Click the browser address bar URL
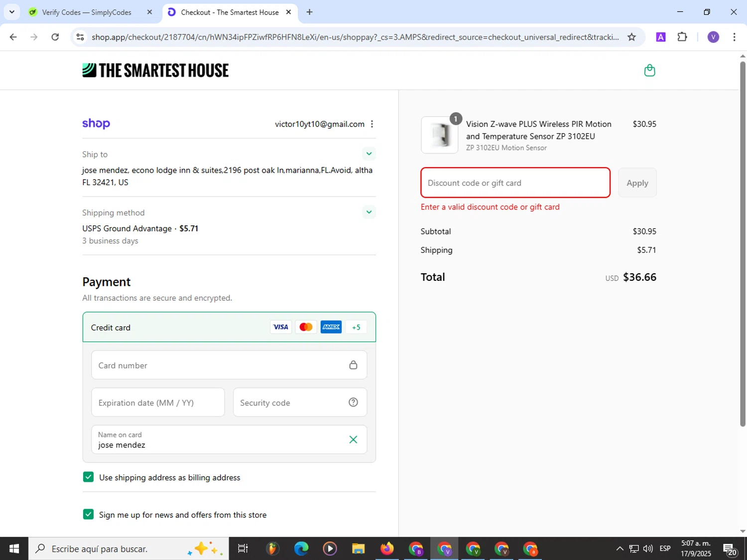The image size is (747, 560). pos(355,37)
